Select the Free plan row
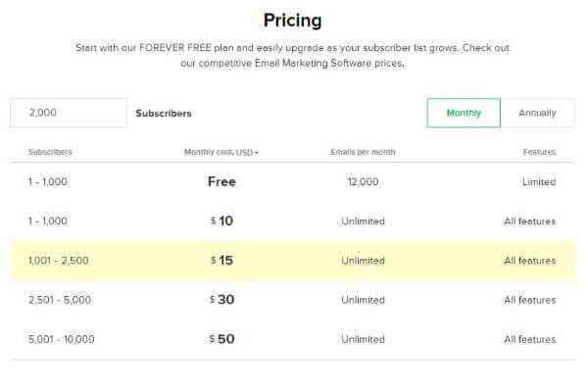Screen dimensions: 588x390 292,182
